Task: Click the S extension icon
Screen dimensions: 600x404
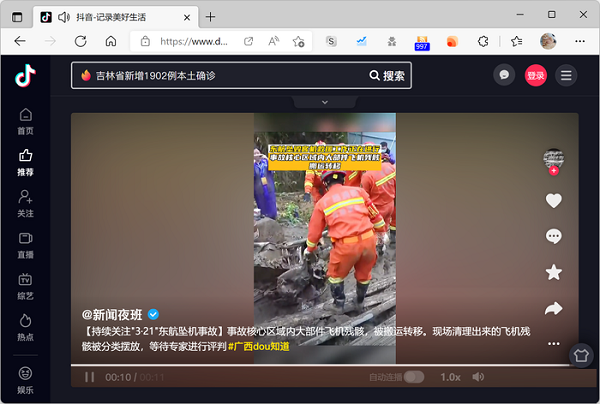Action: 331,41
